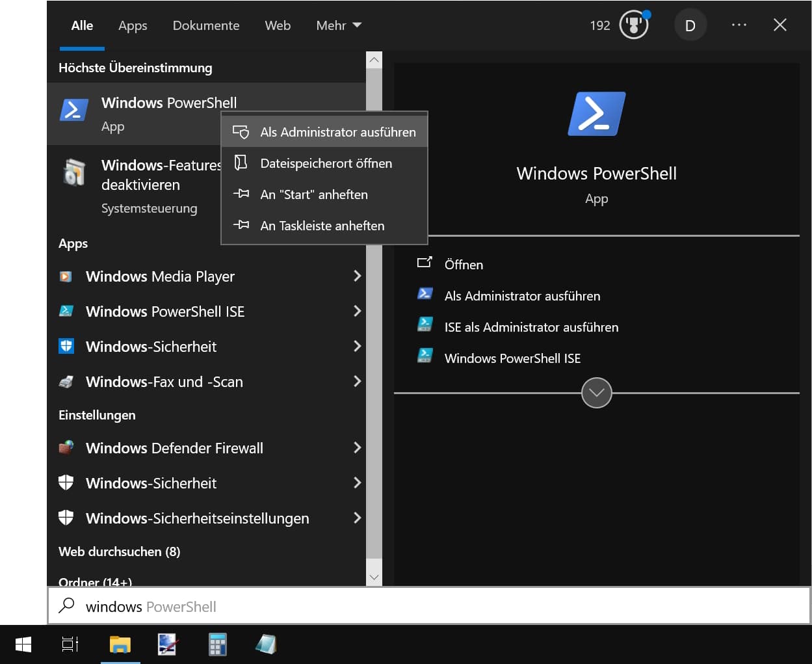Click 'ISE als Administrator ausführen' in preview pane
Image resolution: width=812 pixels, height=664 pixels.
[x=531, y=327]
